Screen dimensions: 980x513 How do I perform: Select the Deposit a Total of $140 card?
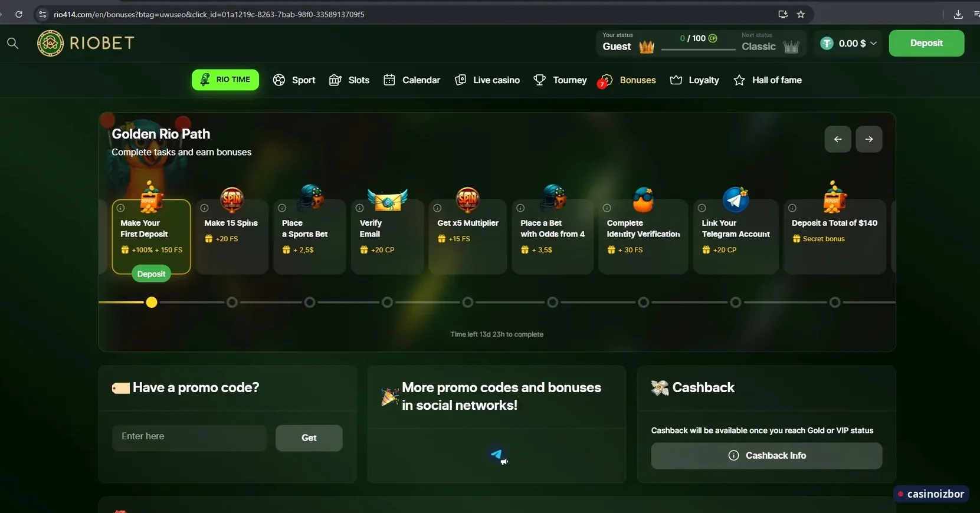(835, 236)
